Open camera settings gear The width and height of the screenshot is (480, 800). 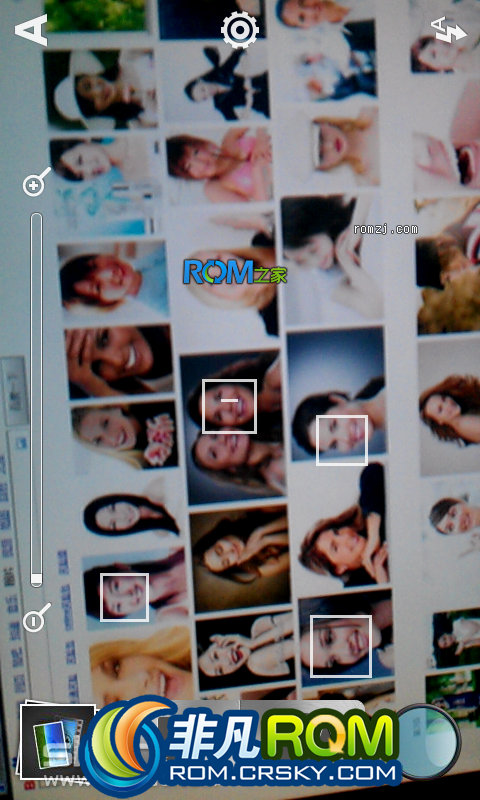(240, 30)
